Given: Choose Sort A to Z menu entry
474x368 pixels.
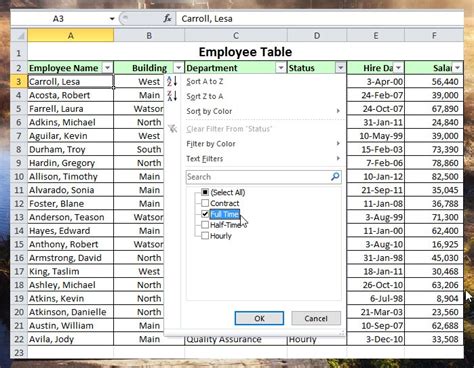Looking at the screenshot, I should point(255,81).
